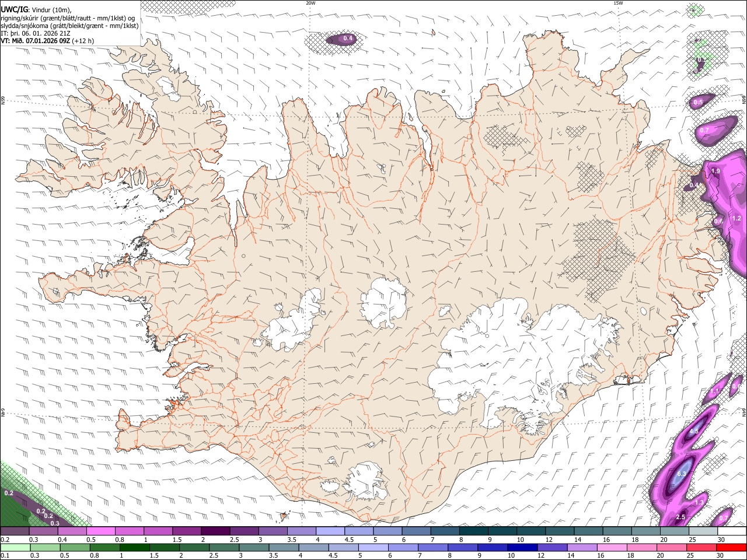Click the 1.2 value on the east coast snow band

[736, 218]
